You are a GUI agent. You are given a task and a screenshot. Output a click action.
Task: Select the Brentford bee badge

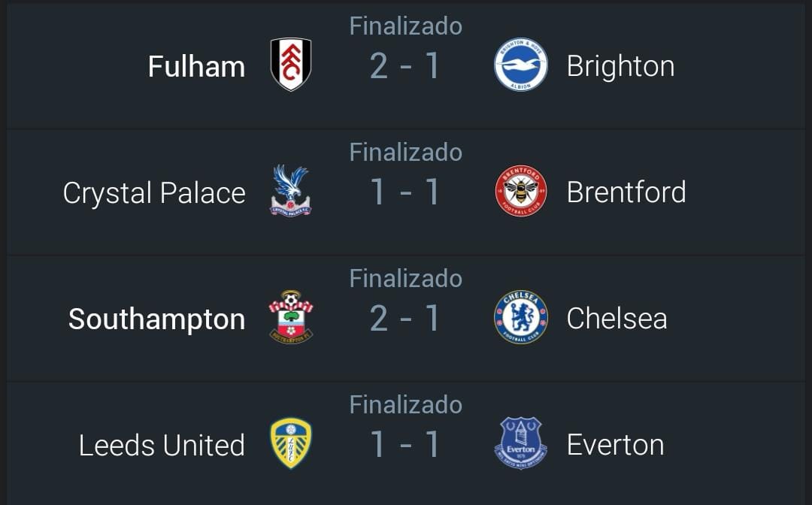(521, 191)
